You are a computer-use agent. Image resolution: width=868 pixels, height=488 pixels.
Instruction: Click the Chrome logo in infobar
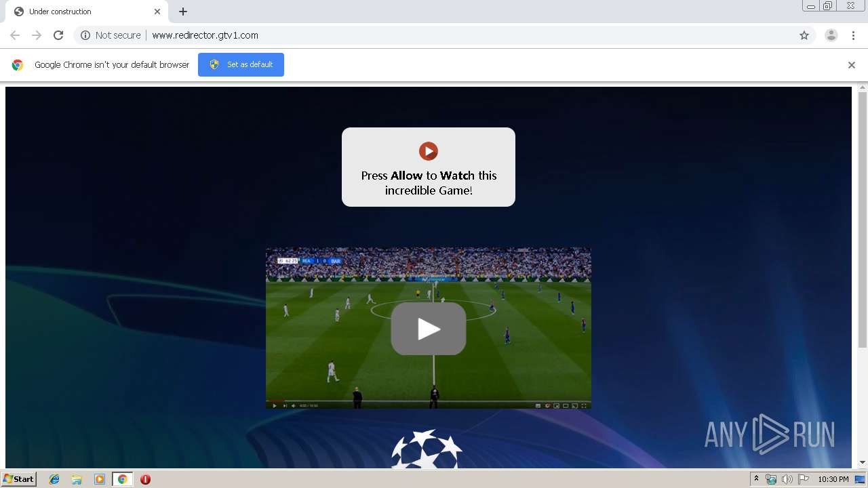point(18,65)
